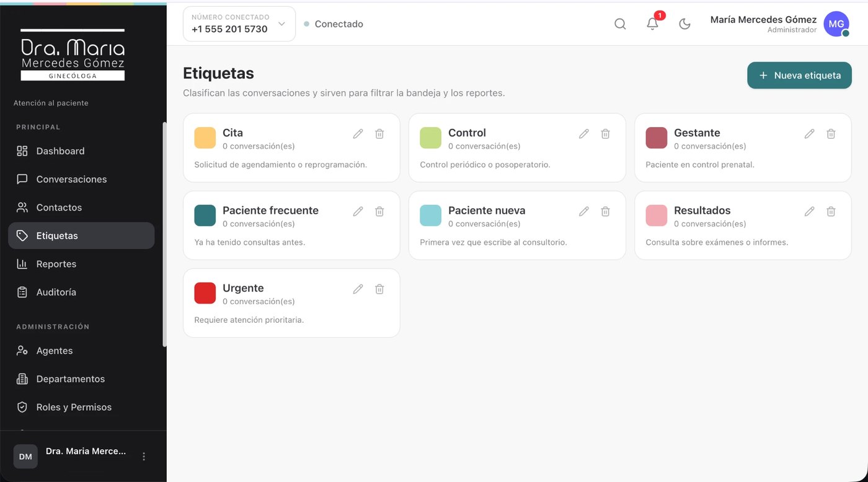This screenshot has width=868, height=482.
Task: Click the yellow Cita color swatch
Action: pos(205,138)
